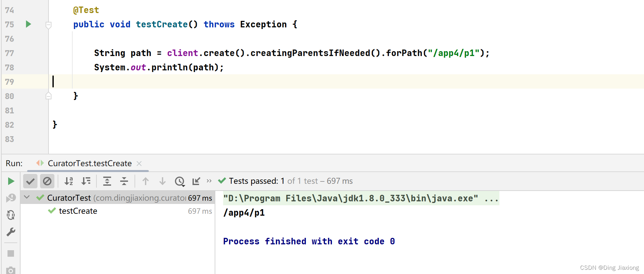
Task: Click the forPath method call
Action: [404, 53]
